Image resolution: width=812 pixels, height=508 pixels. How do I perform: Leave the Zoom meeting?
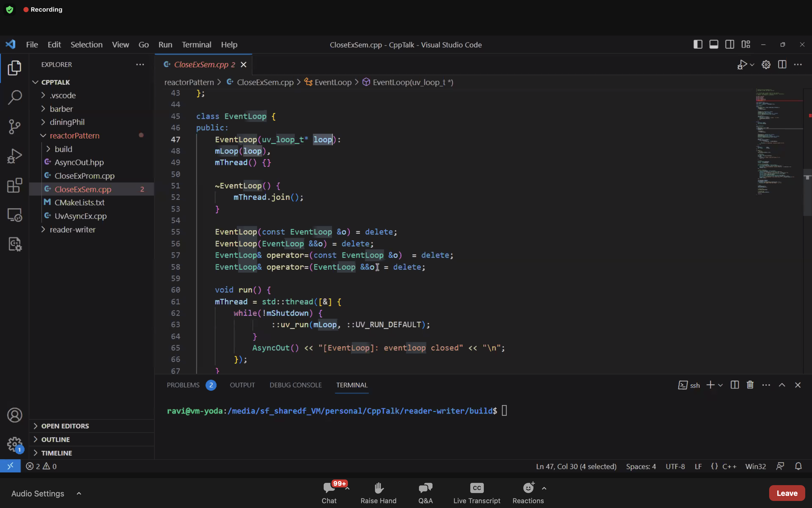pyautogui.click(x=787, y=493)
